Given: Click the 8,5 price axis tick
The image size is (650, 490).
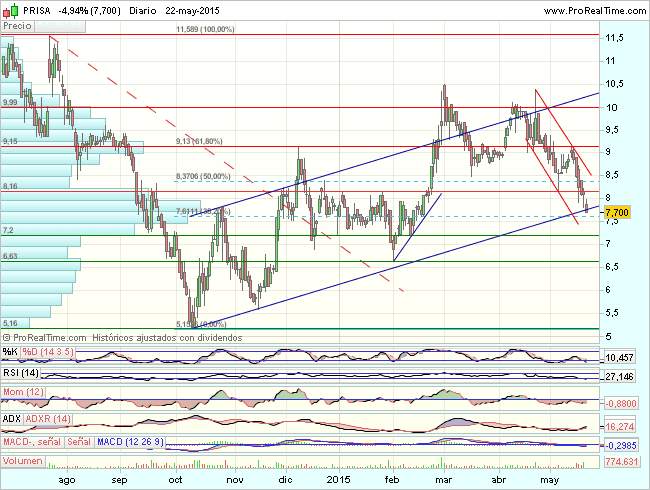Looking at the screenshot, I should click(613, 175).
